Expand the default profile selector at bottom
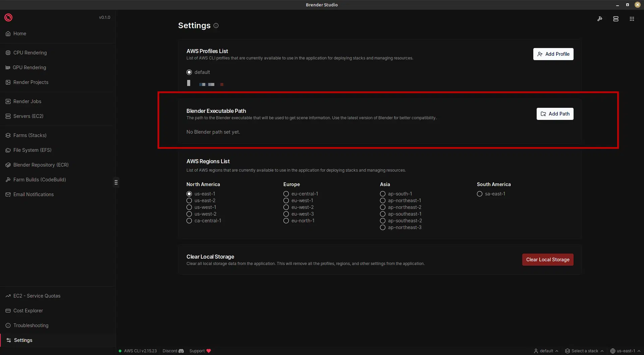Image resolution: width=644 pixels, height=355 pixels. [x=546, y=351]
